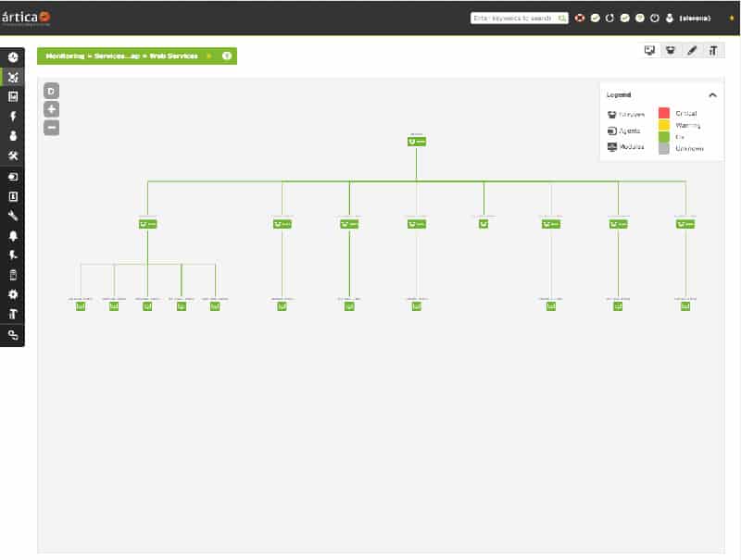Click the D reset button on the map
Screen dimensions: 741x560
click(x=52, y=91)
